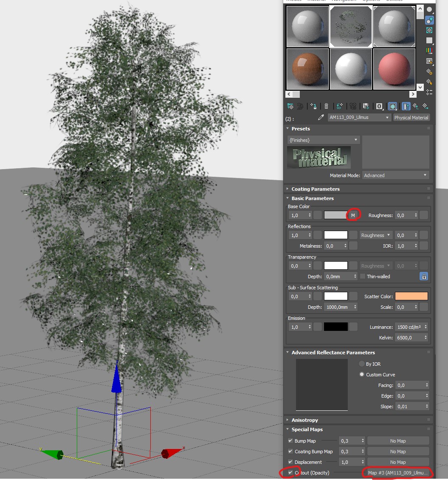
Task: Click the Select by Material icon
Action: (429, 82)
